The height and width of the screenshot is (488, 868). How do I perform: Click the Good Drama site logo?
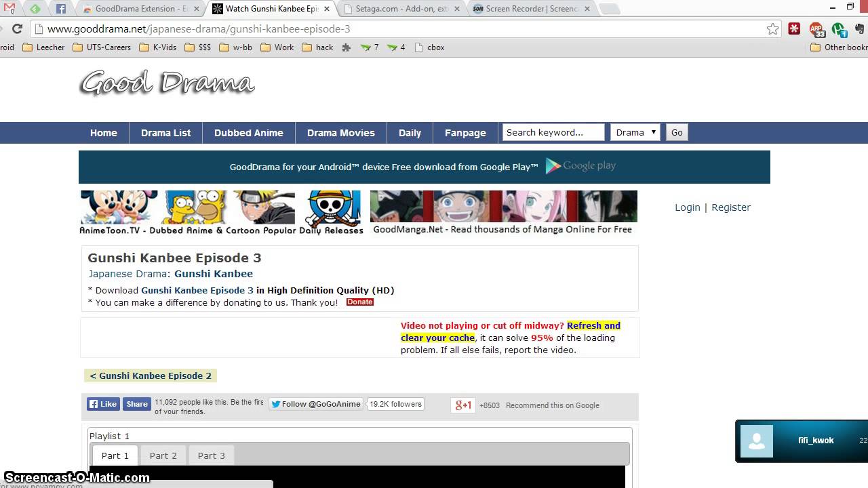[x=167, y=83]
